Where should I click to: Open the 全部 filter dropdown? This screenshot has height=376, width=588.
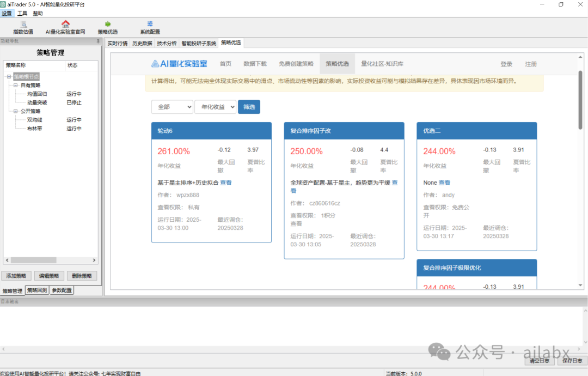pyautogui.click(x=172, y=107)
